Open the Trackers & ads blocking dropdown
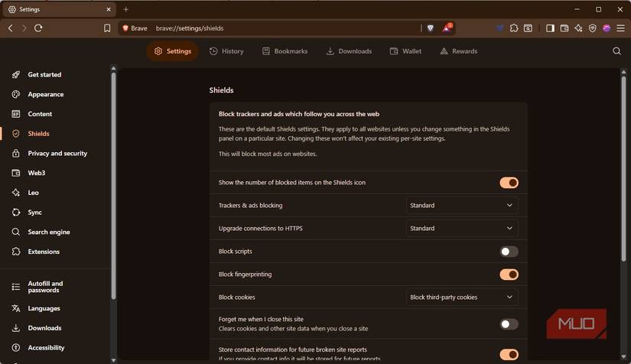The height and width of the screenshot is (364, 631). (461, 205)
